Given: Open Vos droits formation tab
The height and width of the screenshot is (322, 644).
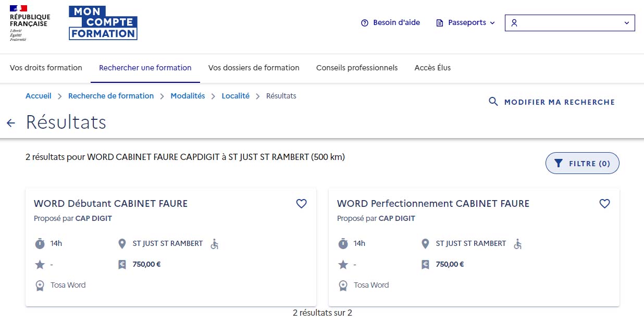Looking at the screenshot, I should pyautogui.click(x=46, y=68).
